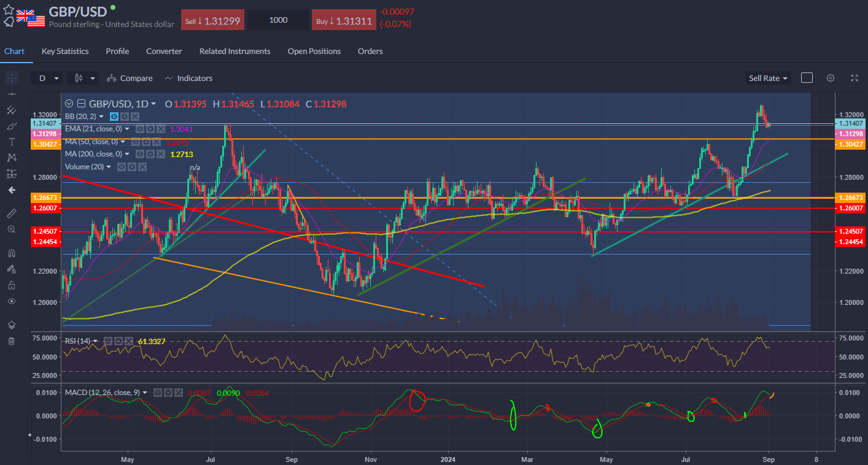Enter fullscreen chart mode
This screenshot has height=465, width=868.
854,78
